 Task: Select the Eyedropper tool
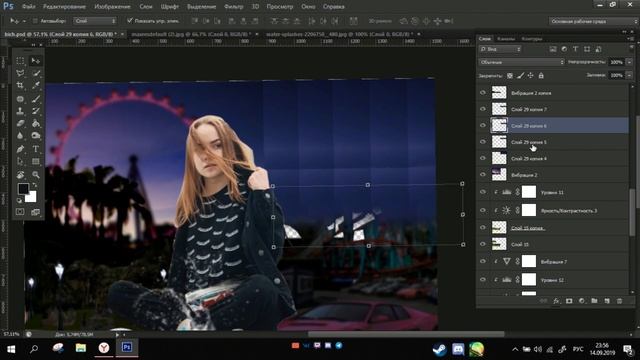pyautogui.click(x=36, y=86)
